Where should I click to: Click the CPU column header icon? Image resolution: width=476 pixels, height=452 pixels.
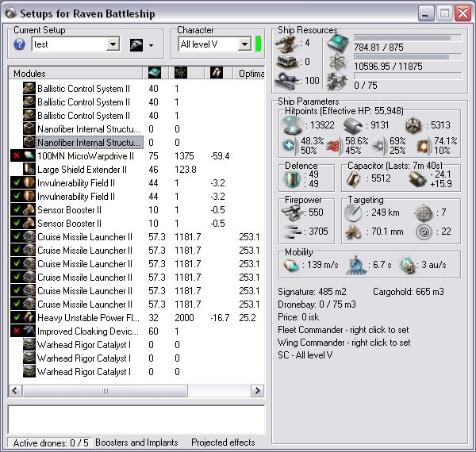154,74
